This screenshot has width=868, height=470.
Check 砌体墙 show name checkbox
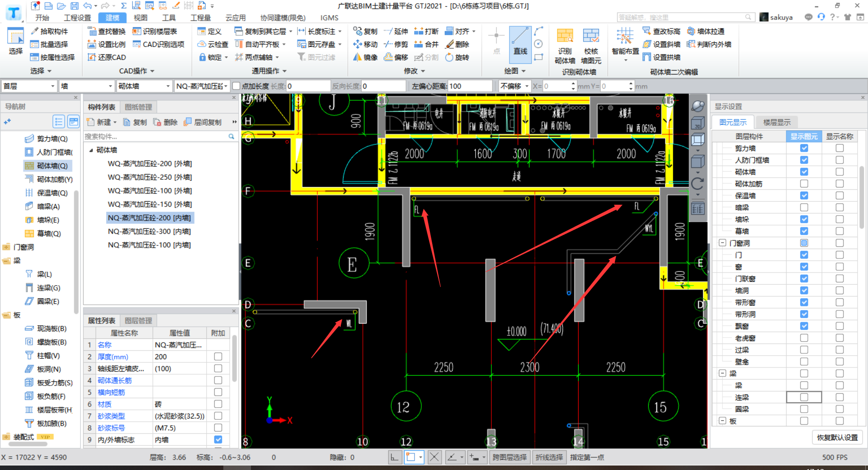pos(840,172)
